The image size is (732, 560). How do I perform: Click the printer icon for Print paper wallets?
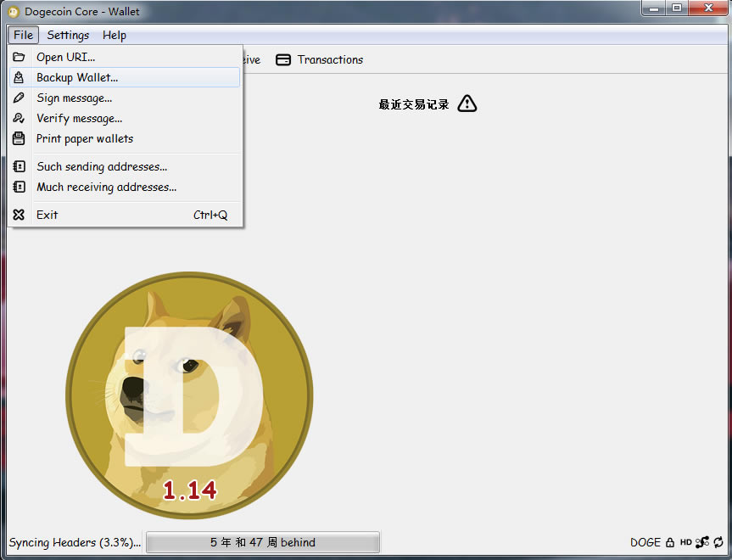pos(19,138)
